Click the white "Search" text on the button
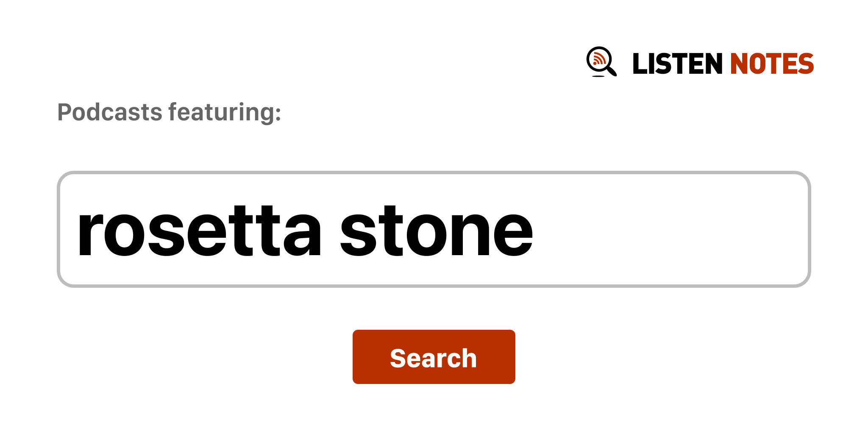868x434 pixels. 433,358
